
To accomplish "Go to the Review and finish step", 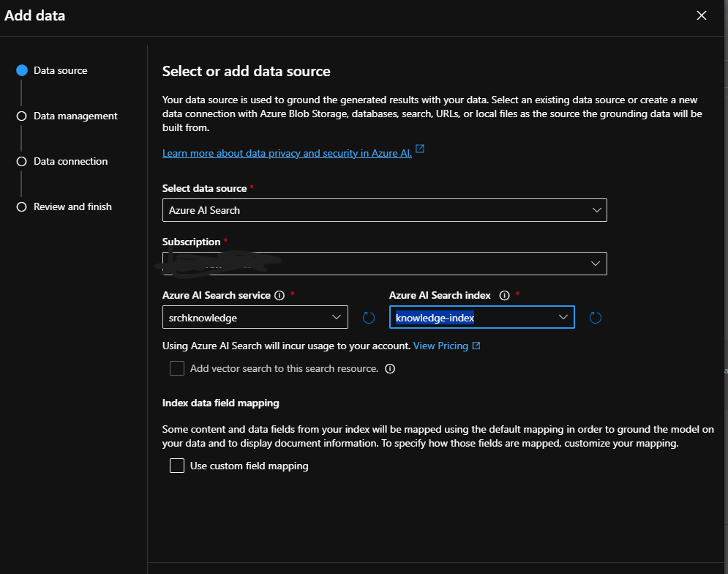I will (64, 206).
